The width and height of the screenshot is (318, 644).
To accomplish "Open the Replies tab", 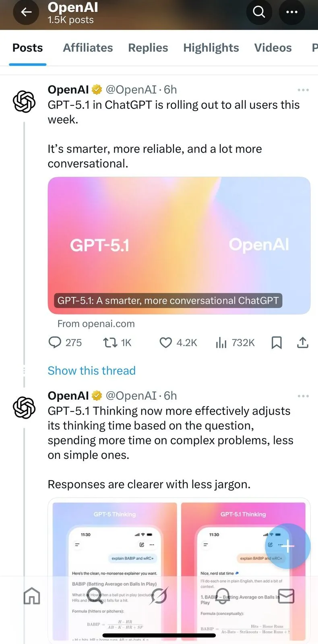I will (x=148, y=48).
